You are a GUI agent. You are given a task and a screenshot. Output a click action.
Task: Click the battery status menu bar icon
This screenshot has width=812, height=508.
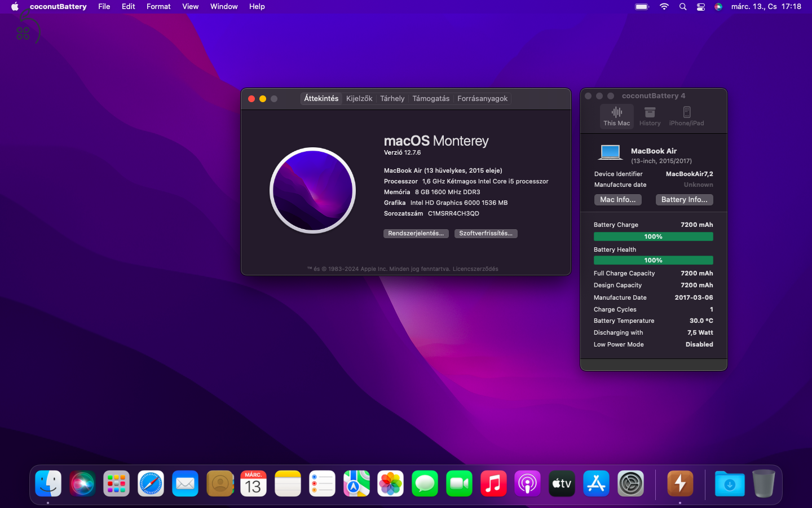[x=642, y=7]
